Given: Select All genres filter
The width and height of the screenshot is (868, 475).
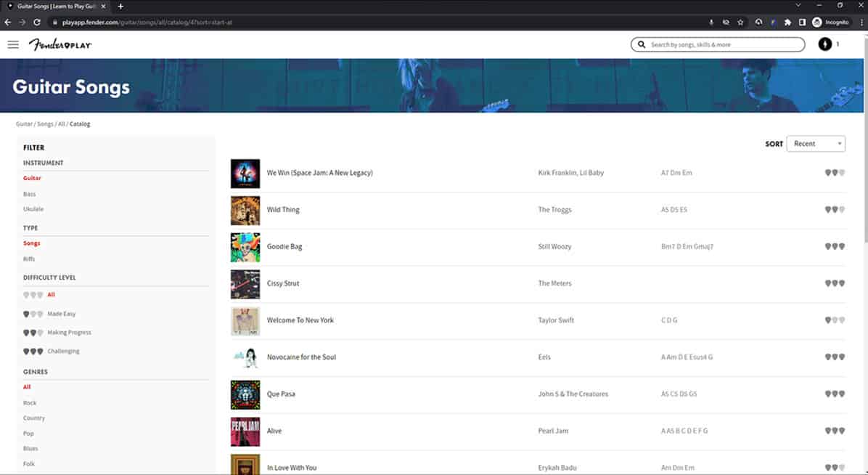Looking at the screenshot, I should tap(27, 387).
